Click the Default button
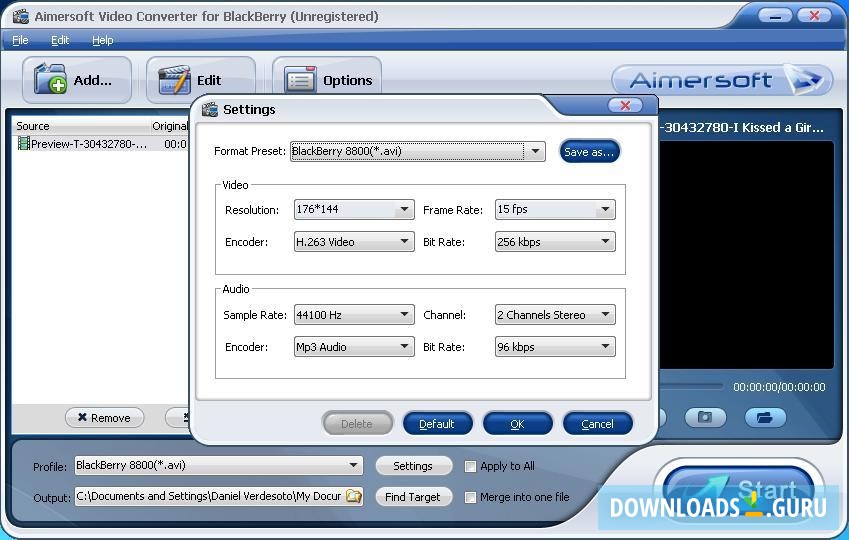Image resolution: width=849 pixels, height=540 pixels. [437, 424]
